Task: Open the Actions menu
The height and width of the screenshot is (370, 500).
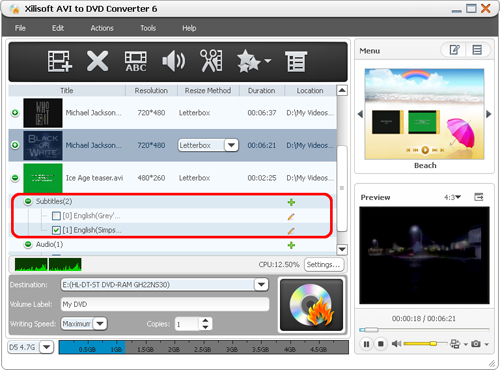Action: (102, 28)
